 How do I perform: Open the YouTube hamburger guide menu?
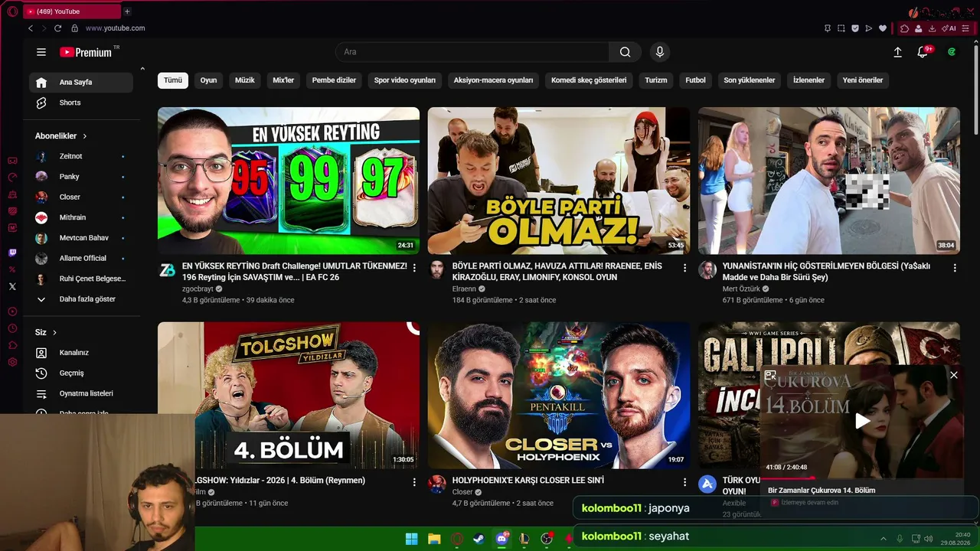click(41, 52)
